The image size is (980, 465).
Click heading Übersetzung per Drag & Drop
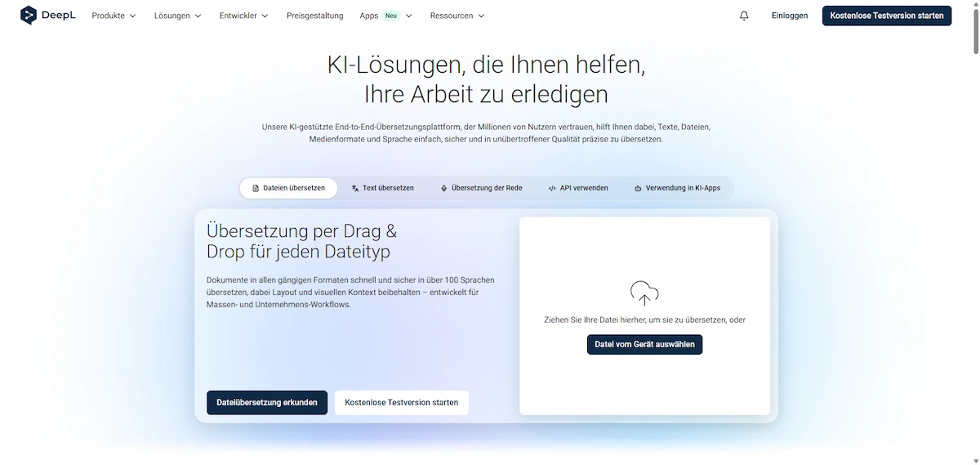click(302, 241)
